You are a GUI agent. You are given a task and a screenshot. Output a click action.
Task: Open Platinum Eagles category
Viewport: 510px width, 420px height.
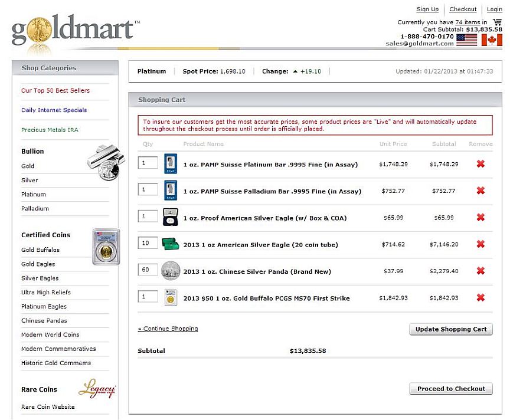click(x=44, y=306)
